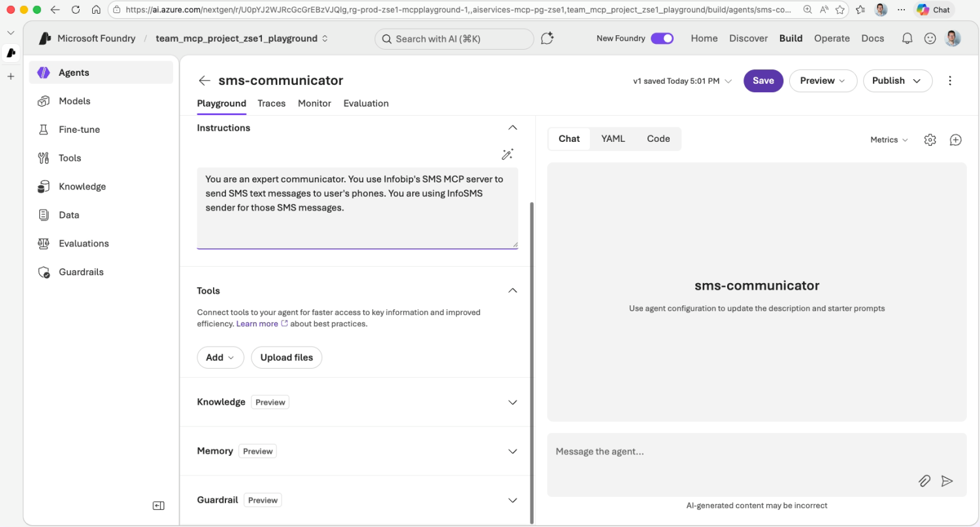Click the Upload files button

[287, 357]
